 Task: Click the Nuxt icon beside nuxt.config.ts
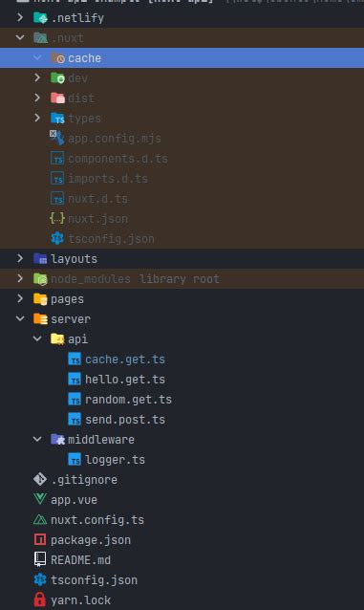(40, 520)
